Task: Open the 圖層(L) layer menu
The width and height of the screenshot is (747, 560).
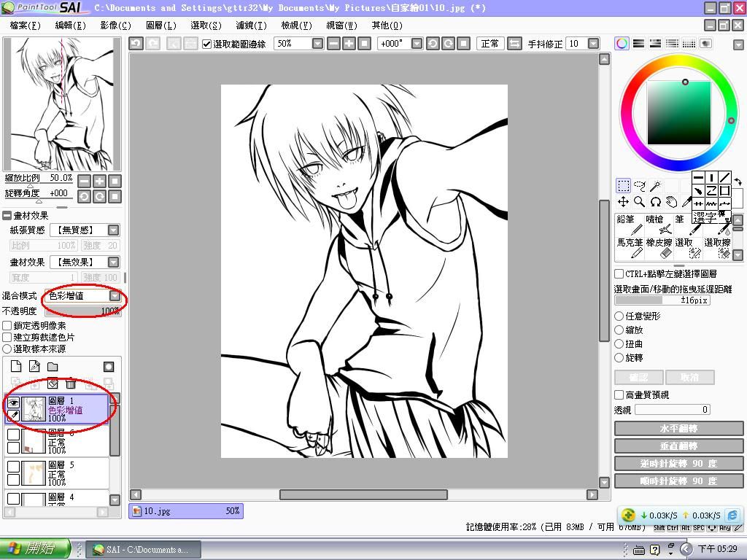Action: (x=161, y=26)
